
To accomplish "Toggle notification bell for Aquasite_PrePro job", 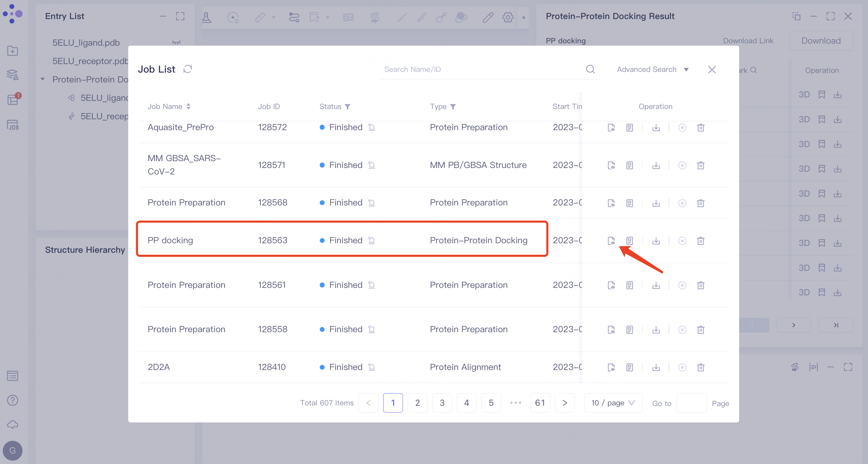I will click(x=372, y=127).
